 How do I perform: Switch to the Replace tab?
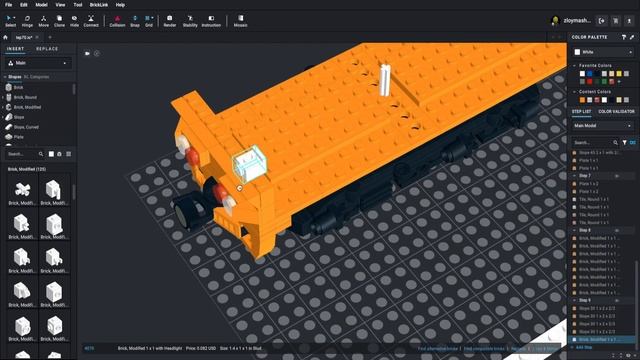pyautogui.click(x=47, y=49)
